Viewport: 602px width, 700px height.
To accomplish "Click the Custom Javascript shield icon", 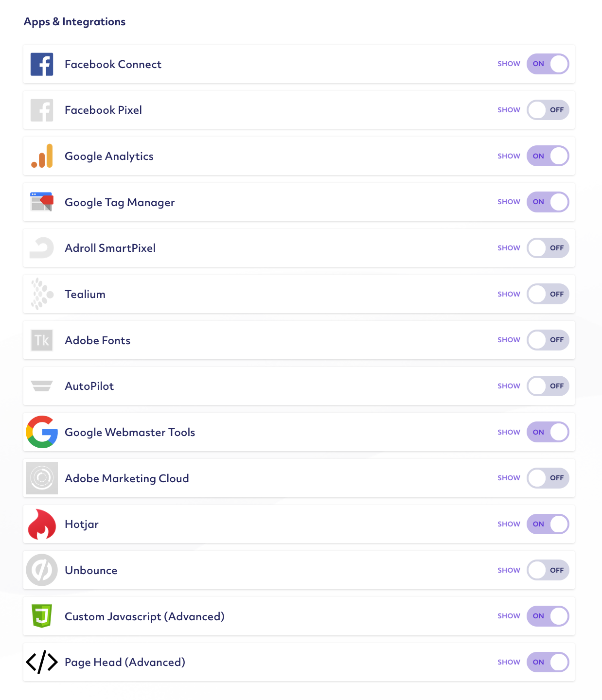I will pyautogui.click(x=42, y=616).
